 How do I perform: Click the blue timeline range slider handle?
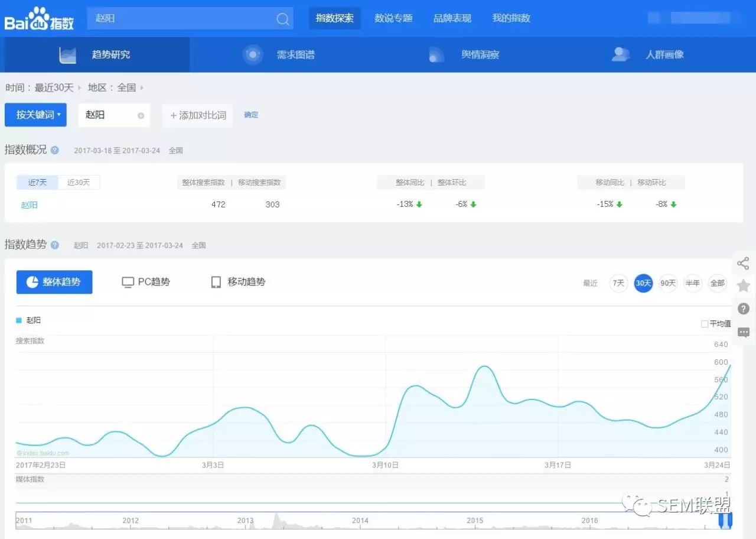(725, 521)
